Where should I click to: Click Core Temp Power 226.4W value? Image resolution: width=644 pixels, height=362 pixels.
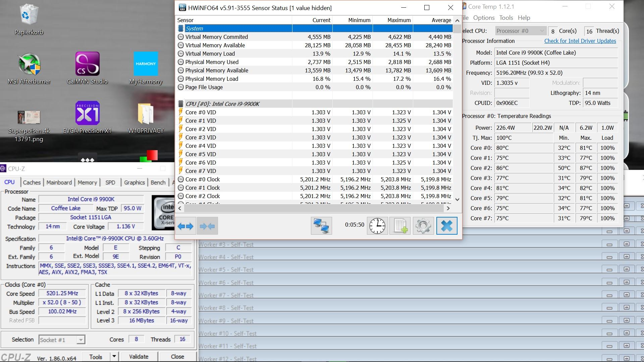pyautogui.click(x=513, y=128)
